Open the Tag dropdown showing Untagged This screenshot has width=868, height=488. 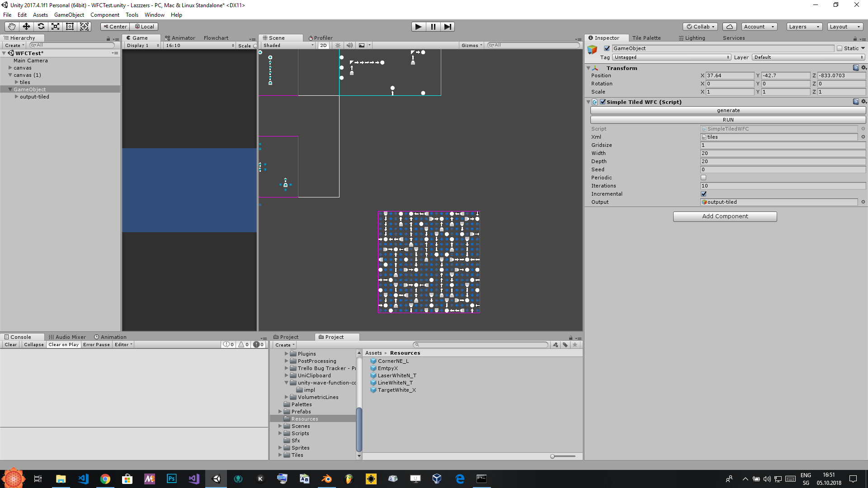pos(672,57)
